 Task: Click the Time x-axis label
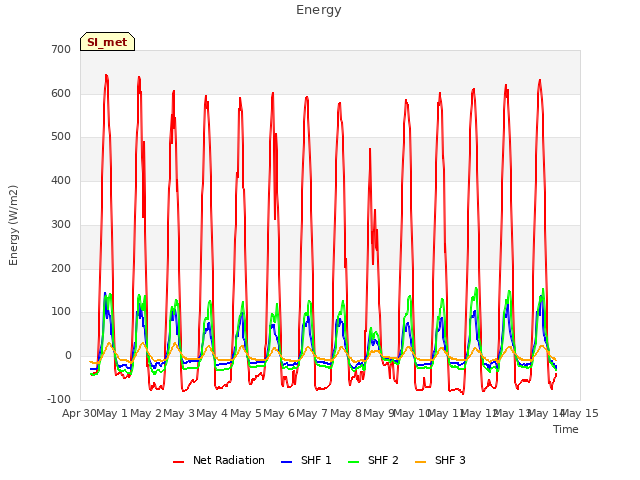(x=566, y=429)
